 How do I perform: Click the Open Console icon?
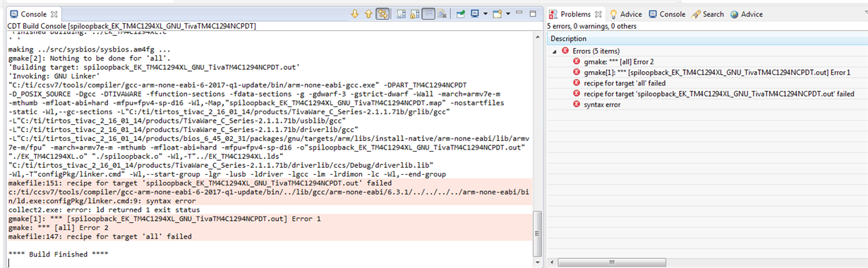tap(498, 13)
